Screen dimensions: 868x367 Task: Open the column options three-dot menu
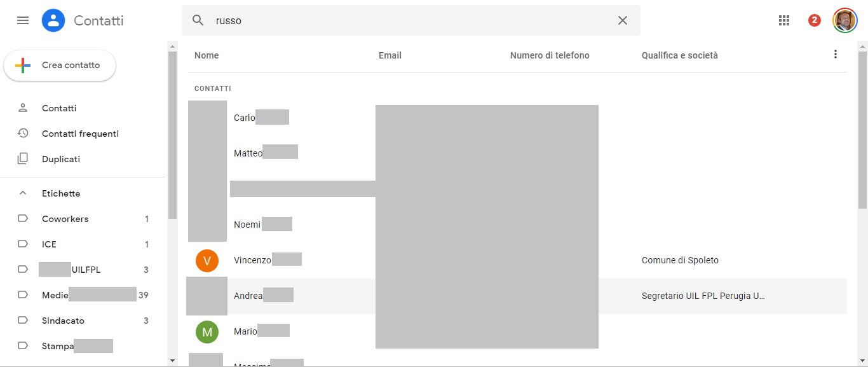pos(836,55)
